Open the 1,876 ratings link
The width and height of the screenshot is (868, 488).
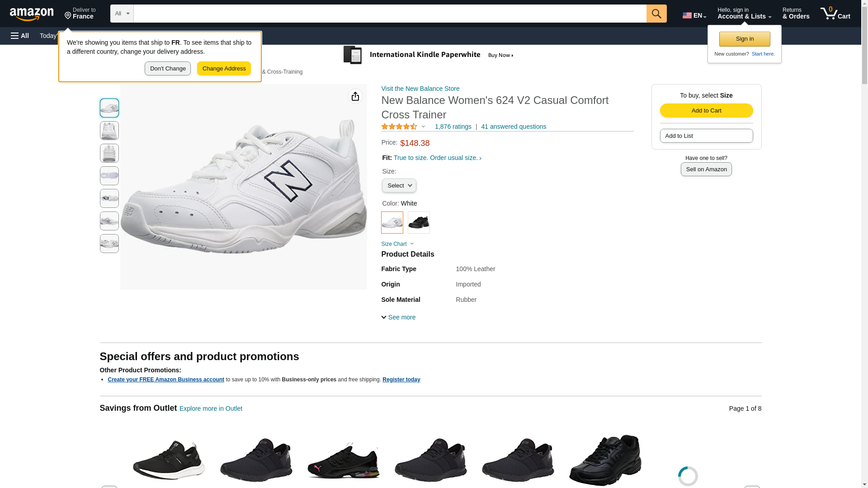[453, 127]
